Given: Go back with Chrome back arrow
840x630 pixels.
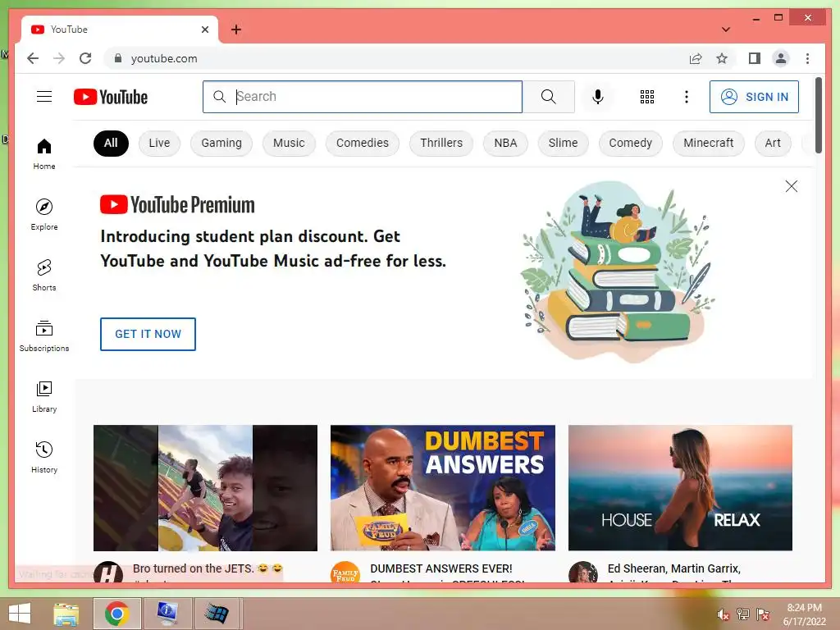Looking at the screenshot, I should tap(33, 58).
